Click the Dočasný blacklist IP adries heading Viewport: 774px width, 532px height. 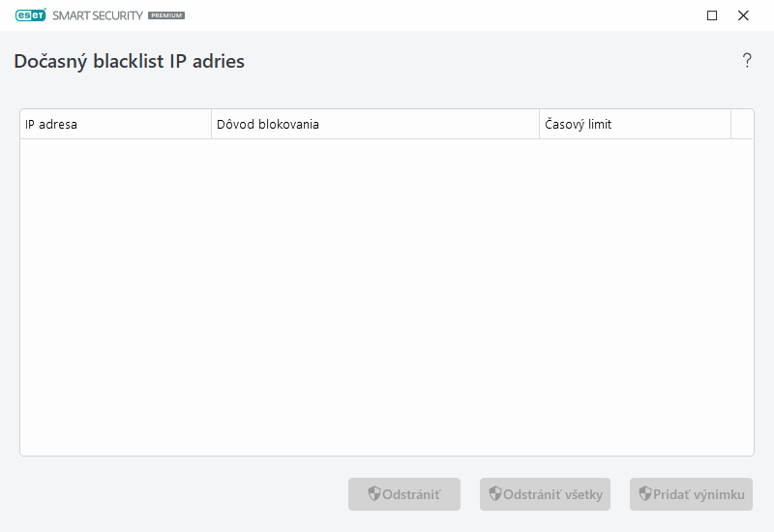coord(129,62)
